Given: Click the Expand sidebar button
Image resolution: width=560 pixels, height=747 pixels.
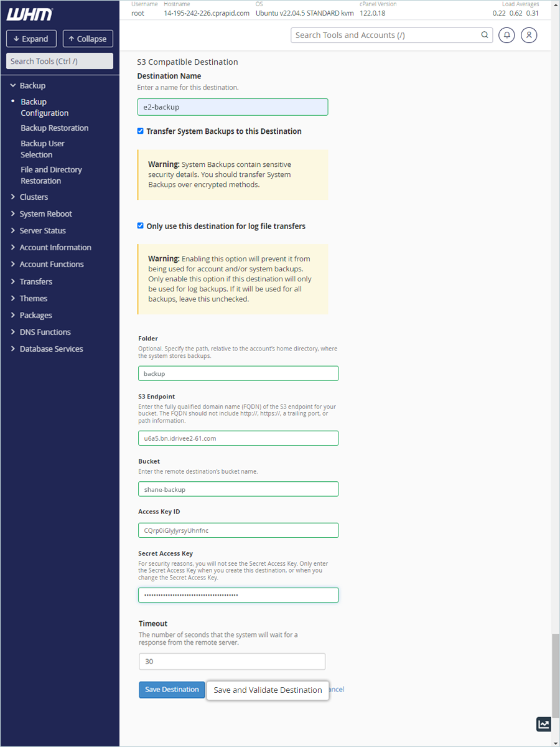Looking at the screenshot, I should pyautogui.click(x=31, y=39).
